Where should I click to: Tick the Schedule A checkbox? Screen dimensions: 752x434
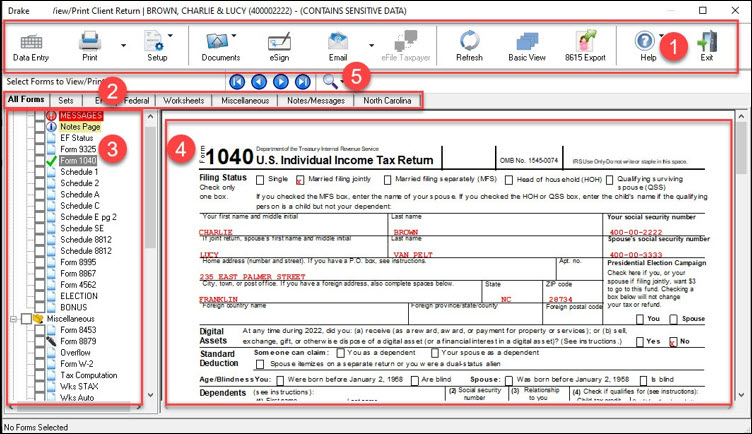[40, 195]
